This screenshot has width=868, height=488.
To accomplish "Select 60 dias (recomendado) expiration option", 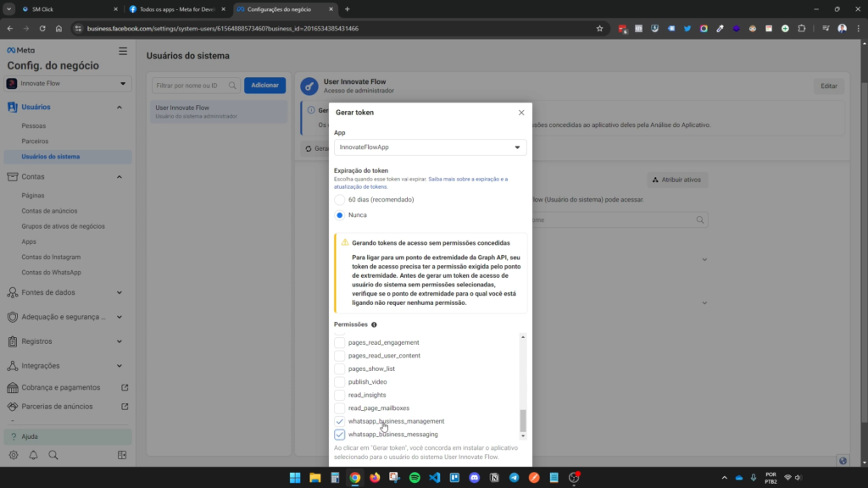I will [x=339, y=200].
